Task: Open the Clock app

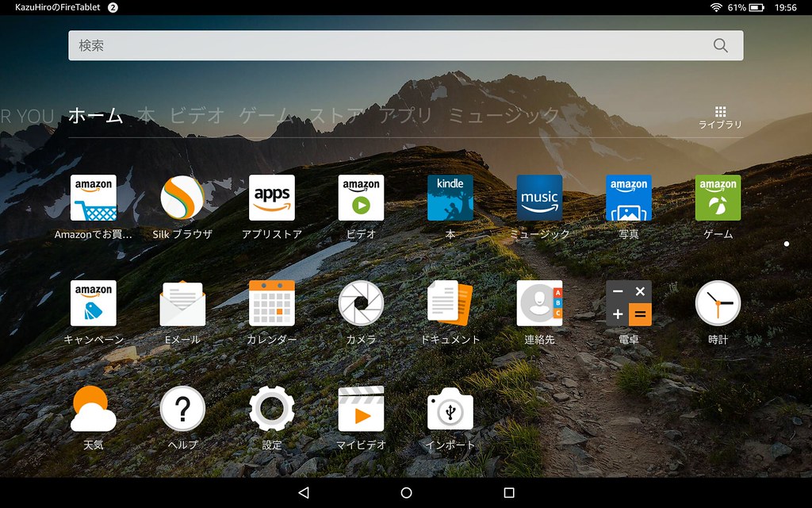Action: pyautogui.click(x=718, y=303)
